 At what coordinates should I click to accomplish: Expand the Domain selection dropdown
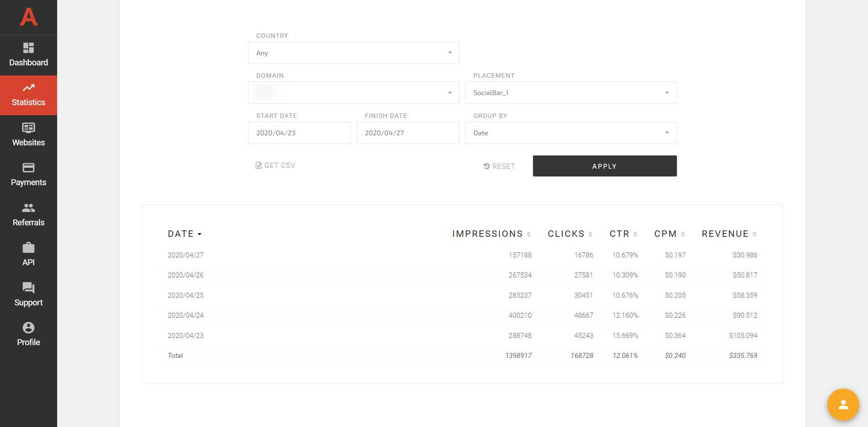click(x=449, y=92)
